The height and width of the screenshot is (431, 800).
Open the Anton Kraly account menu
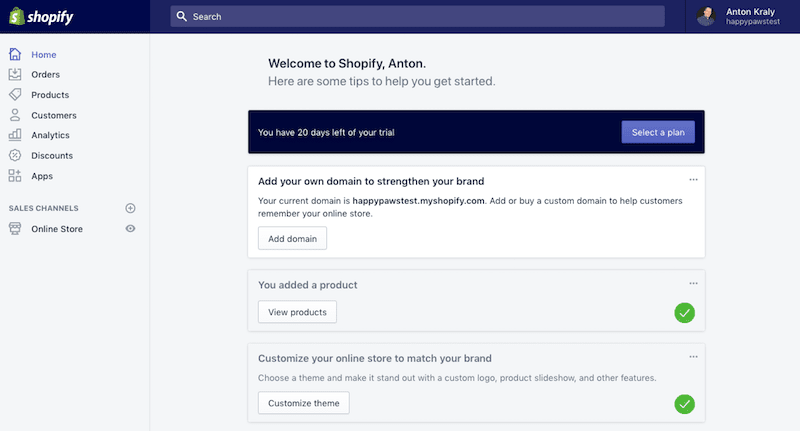click(742, 16)
